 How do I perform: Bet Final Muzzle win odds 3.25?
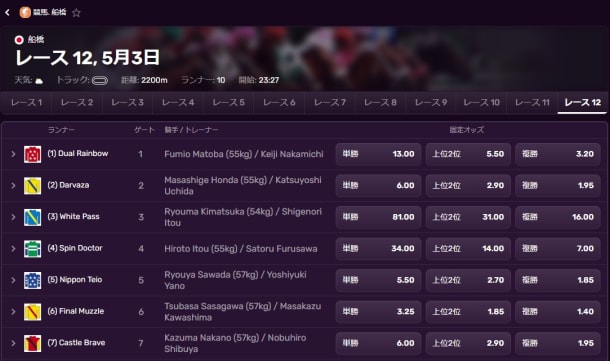point(379,312)
